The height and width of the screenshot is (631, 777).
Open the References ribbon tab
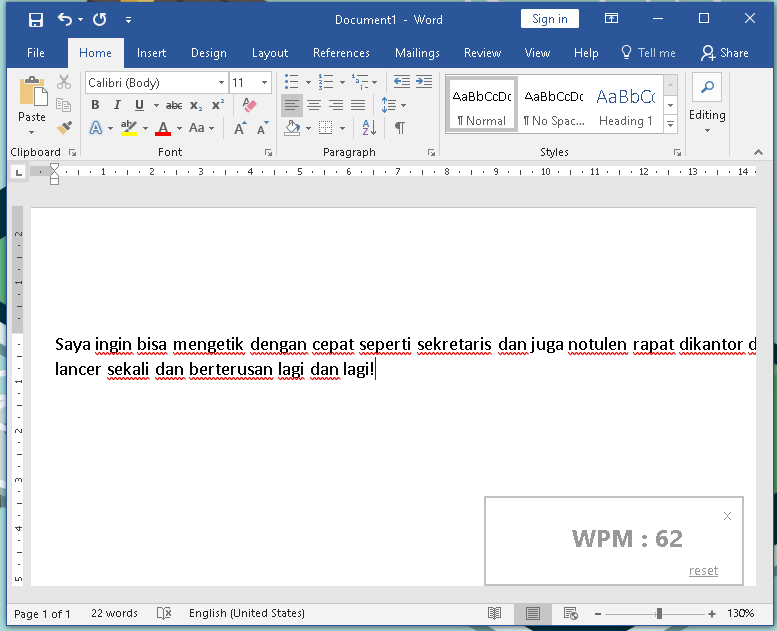click(x=341, y=53)
